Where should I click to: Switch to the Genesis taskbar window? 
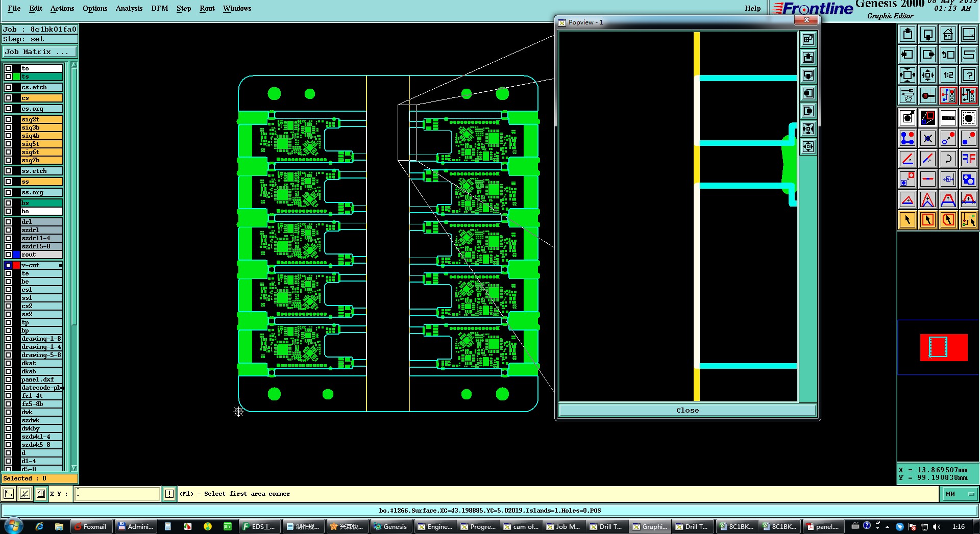click(x=391, y=527)
